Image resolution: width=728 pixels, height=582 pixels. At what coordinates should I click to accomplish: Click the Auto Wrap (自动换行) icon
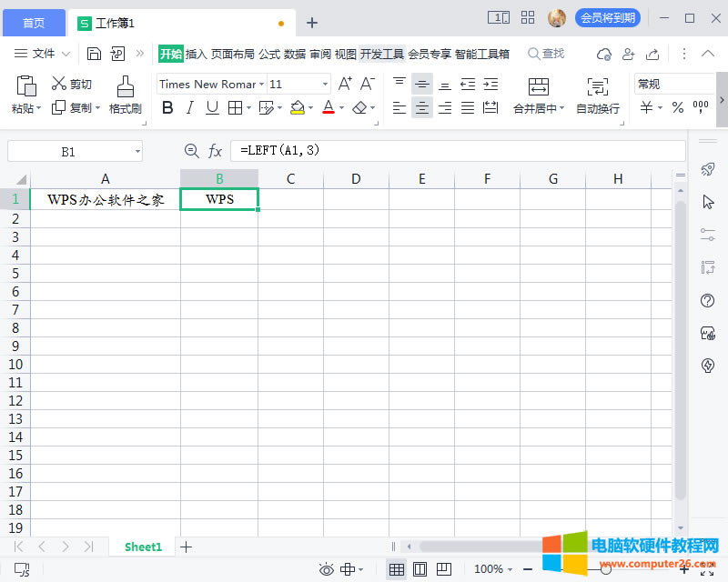tap(598, 86)
